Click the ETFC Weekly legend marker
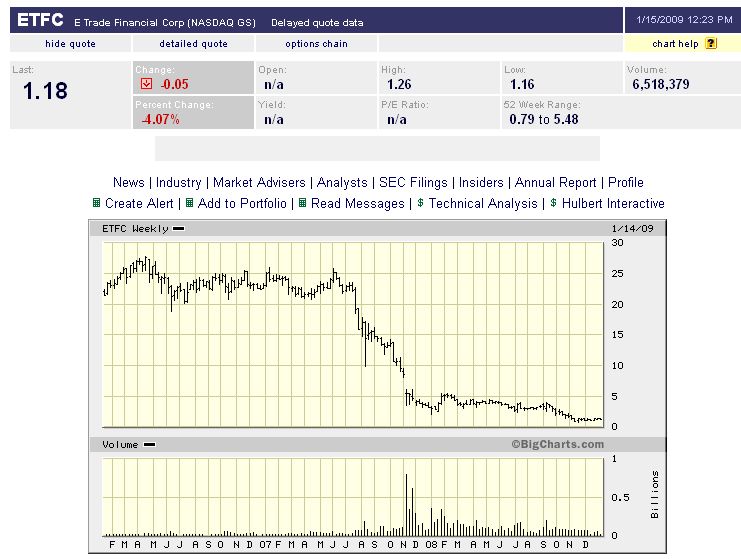Viewport: 741px width, 559px height. [179, 229]
